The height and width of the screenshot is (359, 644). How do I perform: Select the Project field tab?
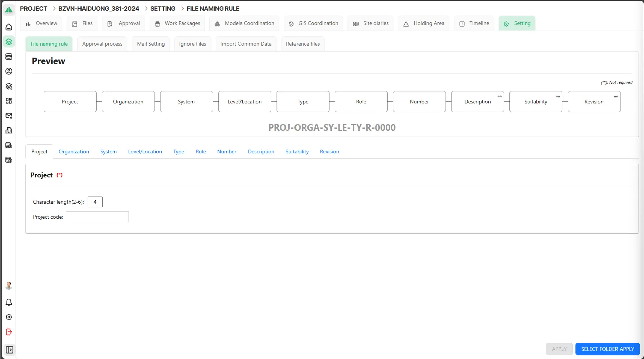click(x=39, y=152)
